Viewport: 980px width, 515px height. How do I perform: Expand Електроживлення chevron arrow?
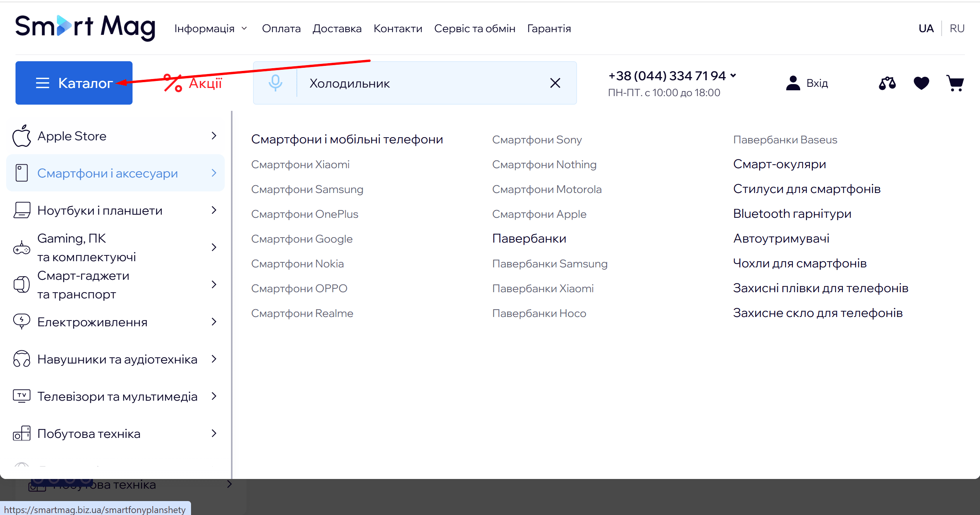tap(214, 322)
